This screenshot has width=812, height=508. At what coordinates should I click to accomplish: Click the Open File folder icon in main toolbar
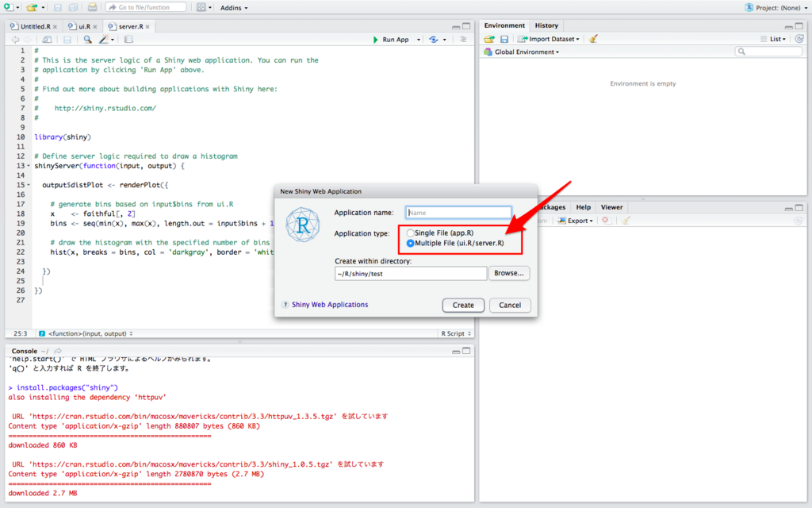(32, 7)
